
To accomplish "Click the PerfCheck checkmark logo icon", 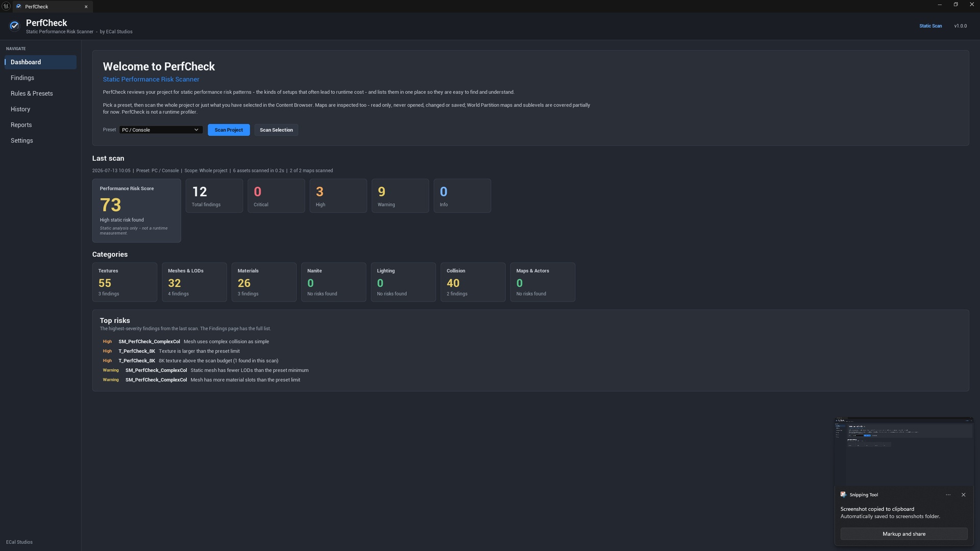I will 14,26.
